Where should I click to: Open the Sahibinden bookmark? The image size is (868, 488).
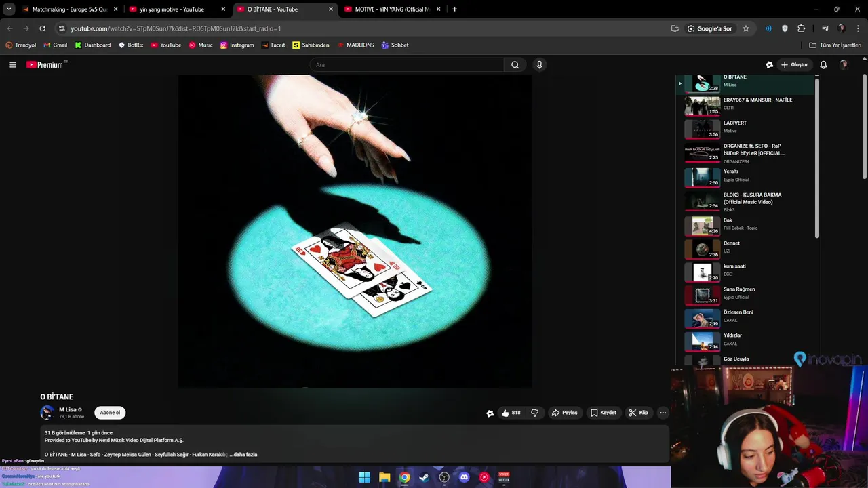[311, 45]
